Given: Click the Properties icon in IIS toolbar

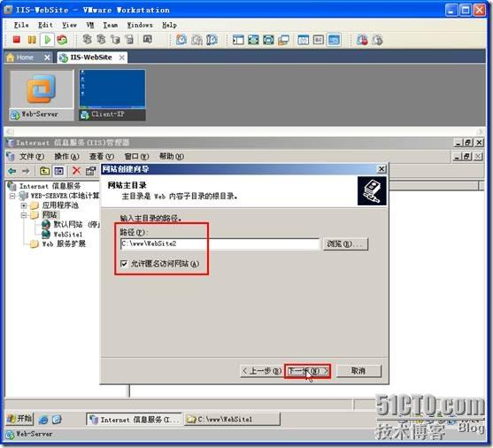Looking at the screenshot, I should tap(90, 171).
